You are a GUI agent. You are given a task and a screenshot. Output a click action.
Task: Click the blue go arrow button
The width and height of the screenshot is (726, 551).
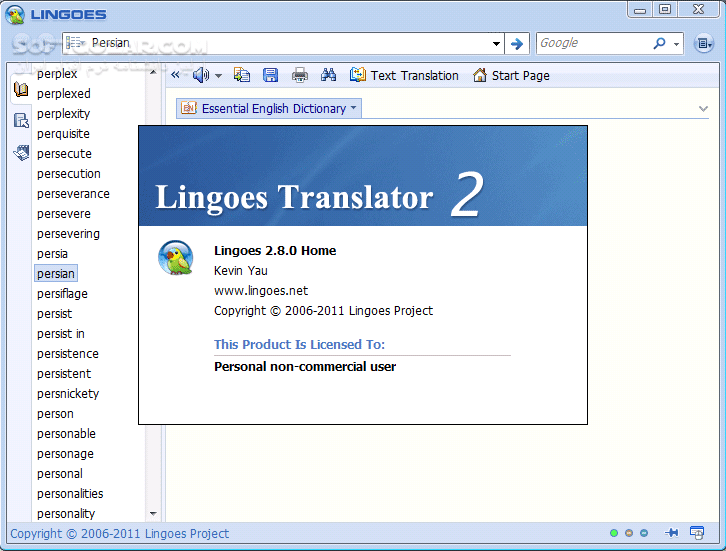click(x=517, y=44)
